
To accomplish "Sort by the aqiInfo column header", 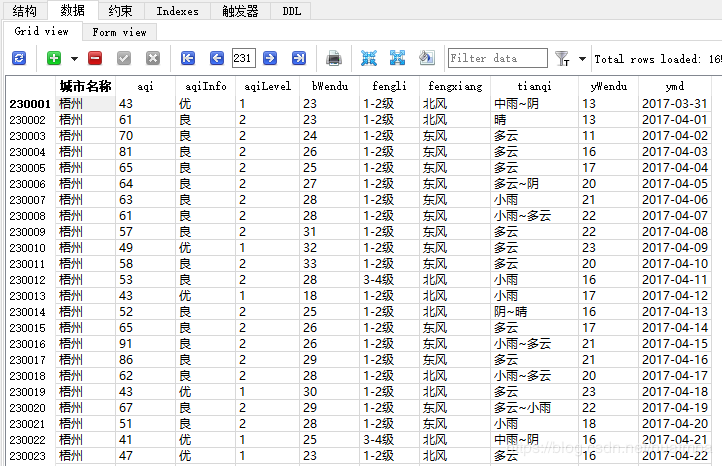I will point(205,86).
